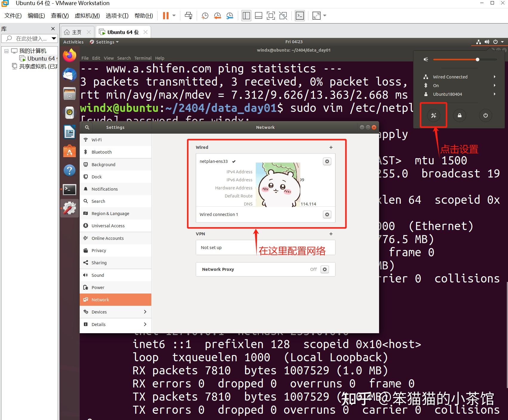Take a snapshot via toolbar icon

(x=205, y=16)
